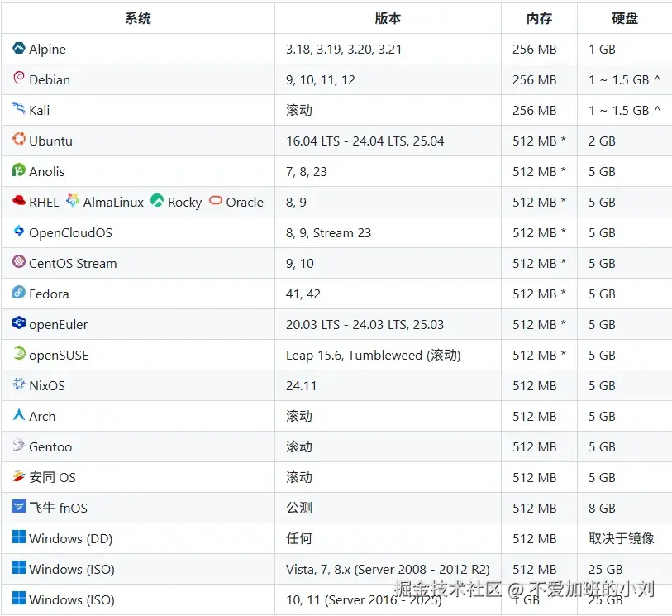Click Debian's 256 MB memory value
Viewport: 672px width, 616px height.
[535, 79]
